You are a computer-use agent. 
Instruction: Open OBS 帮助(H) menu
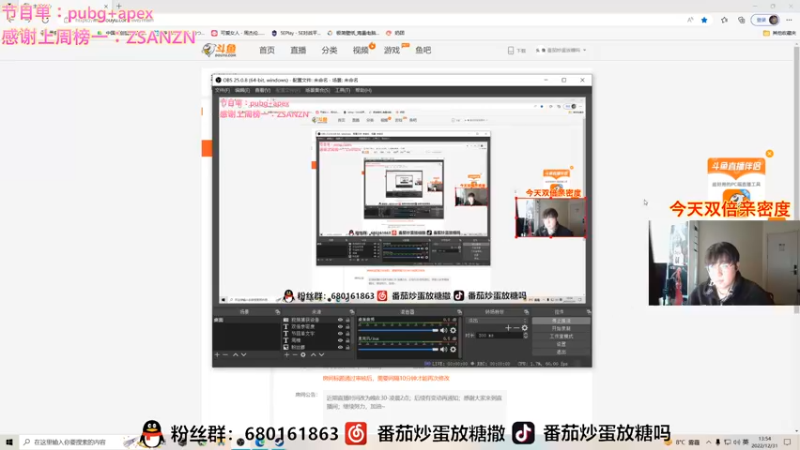[x=363, y=90]
